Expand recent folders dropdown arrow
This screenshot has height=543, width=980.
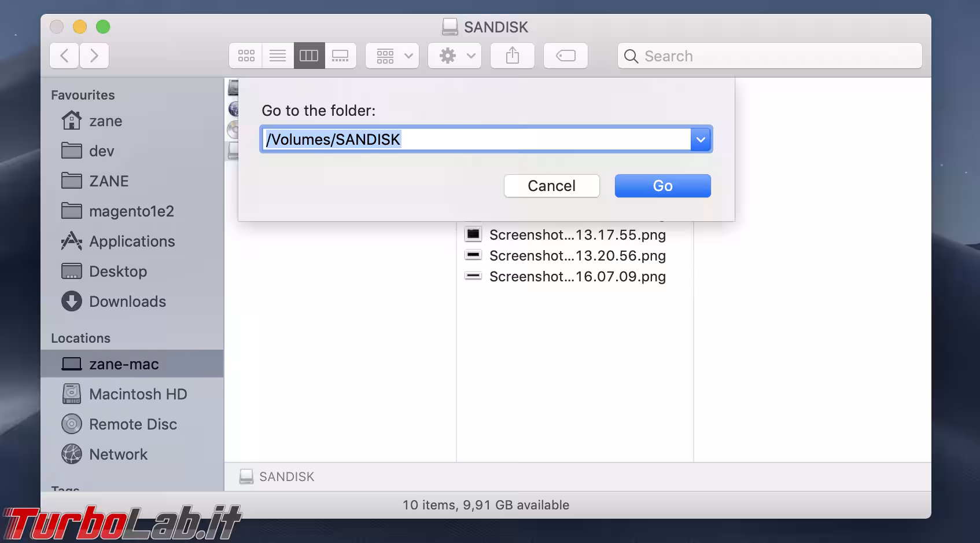701,140
